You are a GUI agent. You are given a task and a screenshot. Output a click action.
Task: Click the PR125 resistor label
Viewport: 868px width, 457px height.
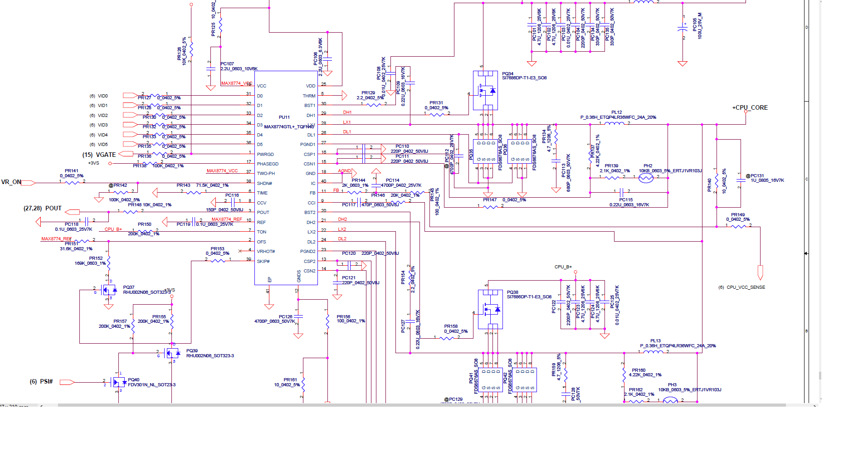click(213, 30)
